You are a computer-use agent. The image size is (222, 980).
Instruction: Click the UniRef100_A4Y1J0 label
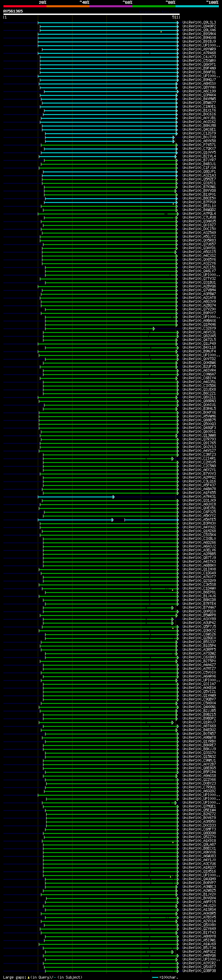coord(199,860)
